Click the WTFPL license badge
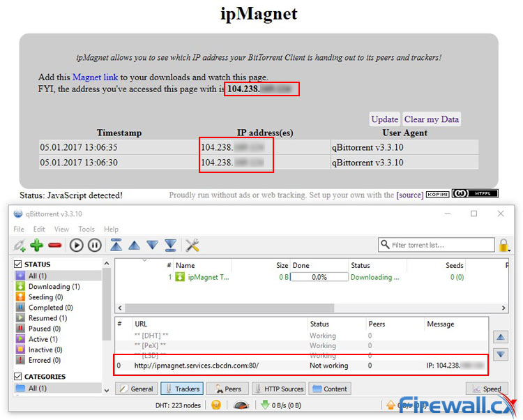 (475, 193)
